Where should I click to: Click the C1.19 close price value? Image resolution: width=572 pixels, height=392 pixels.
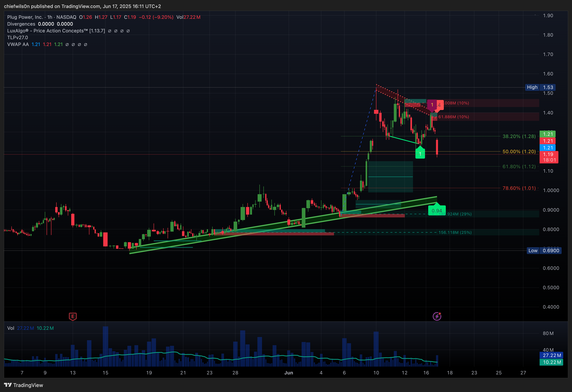[130, 17]
